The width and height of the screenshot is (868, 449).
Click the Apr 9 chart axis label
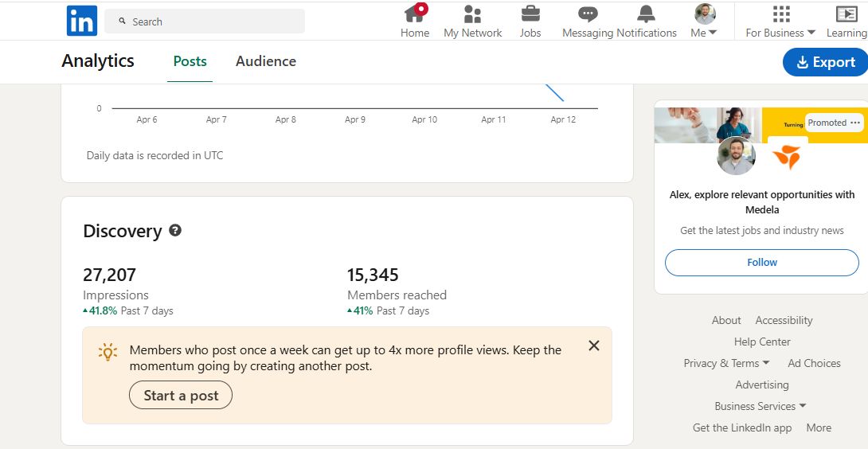355,119
